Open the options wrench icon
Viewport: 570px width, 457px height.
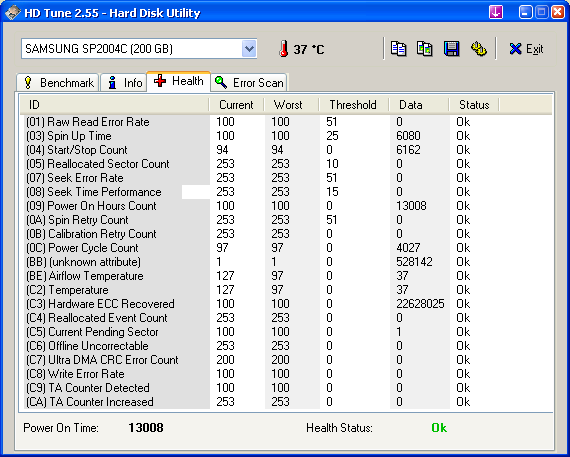pos(478,48)
